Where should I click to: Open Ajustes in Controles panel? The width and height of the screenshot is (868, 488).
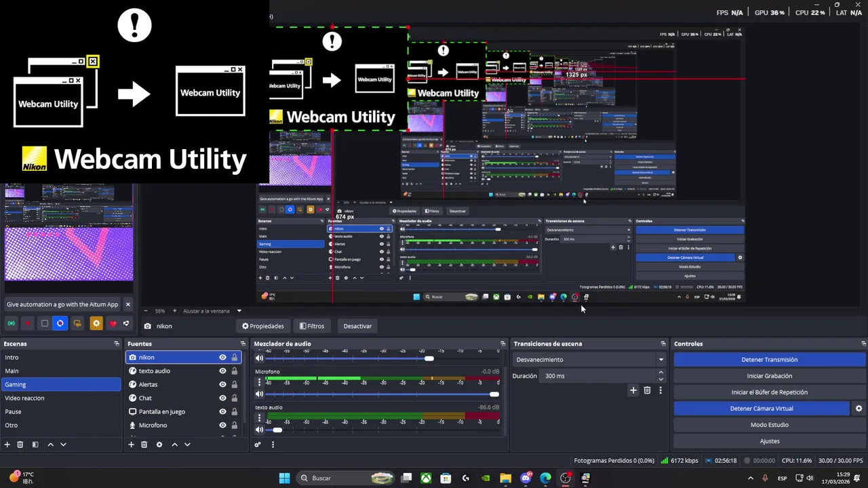[770, 441]
